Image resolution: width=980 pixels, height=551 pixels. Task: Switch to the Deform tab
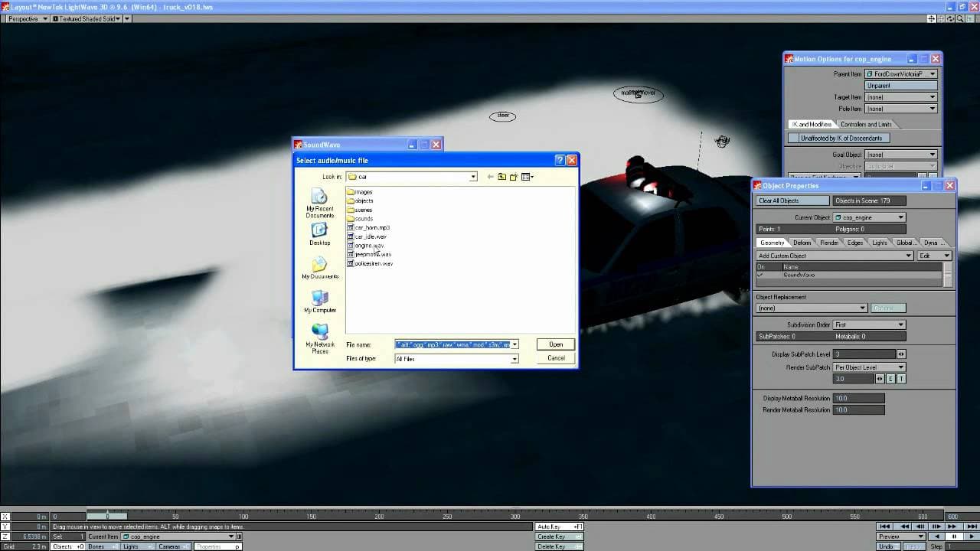point(802,243)
